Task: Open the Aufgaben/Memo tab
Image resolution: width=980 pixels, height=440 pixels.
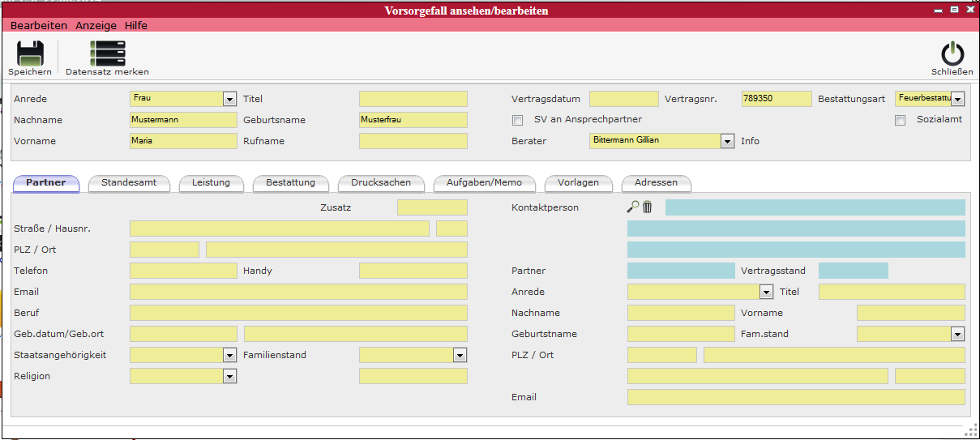Action: pos(484,183)
